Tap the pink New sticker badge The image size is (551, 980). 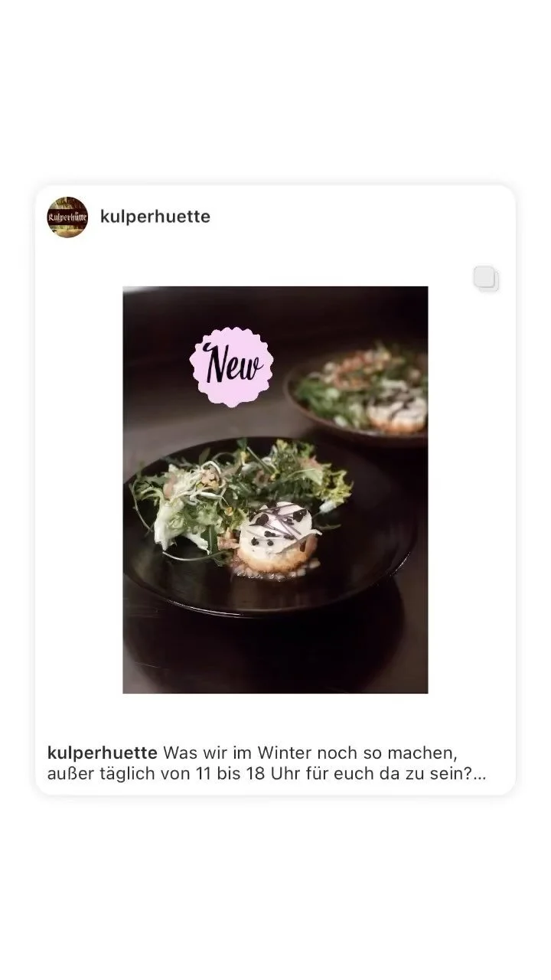tap(232, 366)
